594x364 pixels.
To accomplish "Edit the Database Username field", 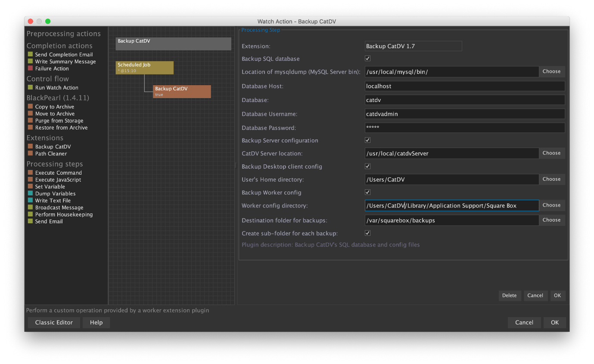I will point(465,114).
